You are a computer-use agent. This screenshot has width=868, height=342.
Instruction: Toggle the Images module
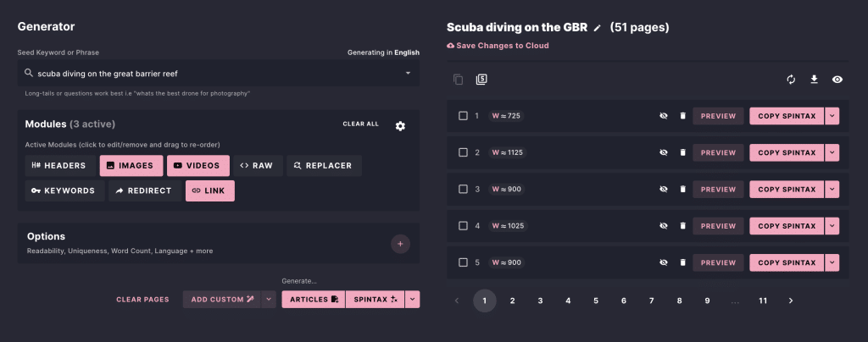pyautogui.click(x=130, y=166)
